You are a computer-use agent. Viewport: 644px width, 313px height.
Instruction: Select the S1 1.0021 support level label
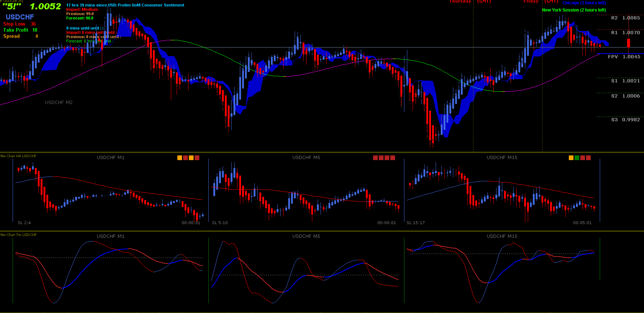[625, 81]
